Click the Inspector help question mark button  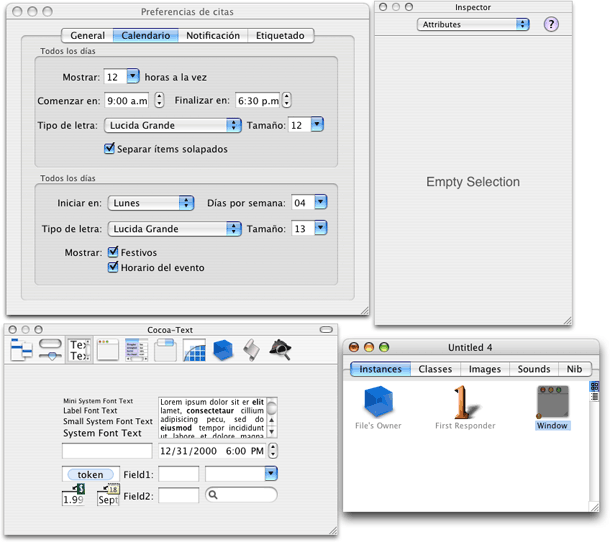[551, 25]
